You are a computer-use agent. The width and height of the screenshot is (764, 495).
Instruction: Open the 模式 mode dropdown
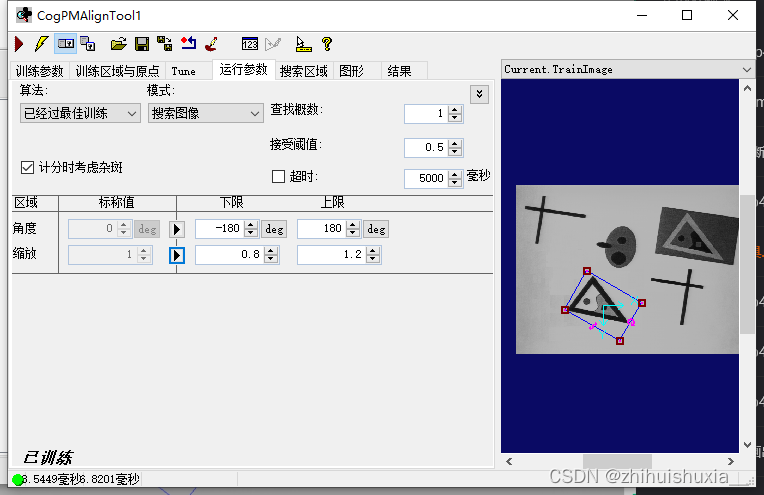coord(206,114)
